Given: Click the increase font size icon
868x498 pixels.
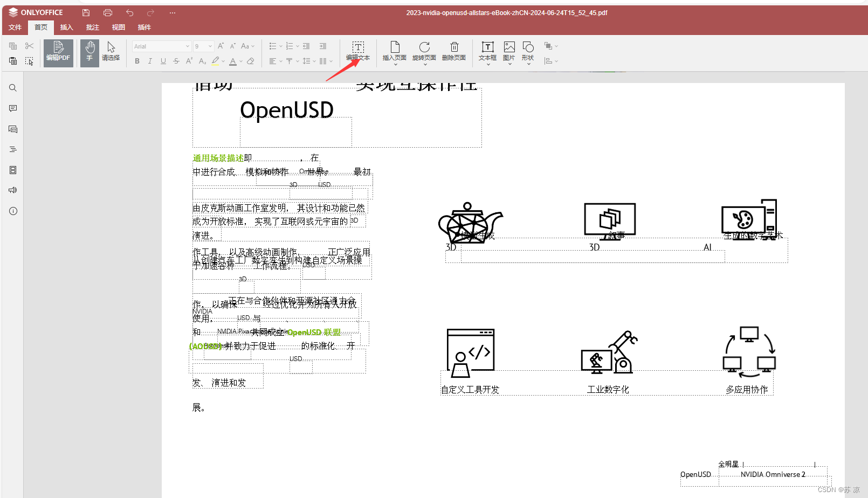Looking at the screenshot, I should 221,46.
